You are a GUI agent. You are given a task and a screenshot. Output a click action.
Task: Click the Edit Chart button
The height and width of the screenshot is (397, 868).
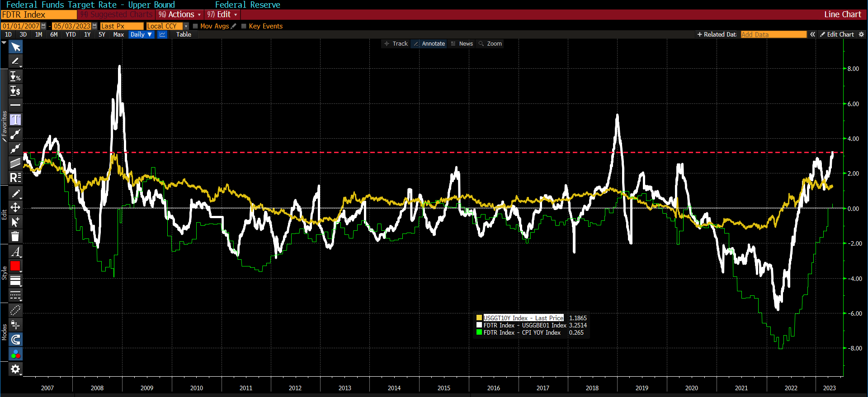837,34
